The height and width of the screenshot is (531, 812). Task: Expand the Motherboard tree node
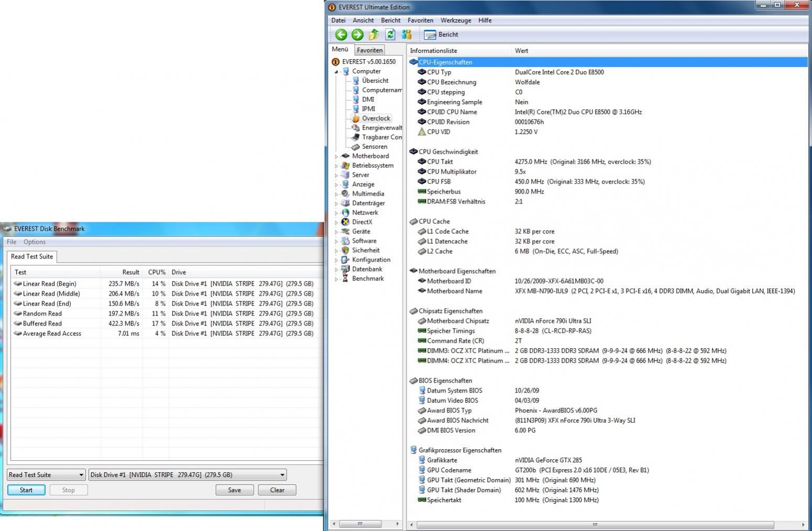pyautogui.click(x=336, y=156)
